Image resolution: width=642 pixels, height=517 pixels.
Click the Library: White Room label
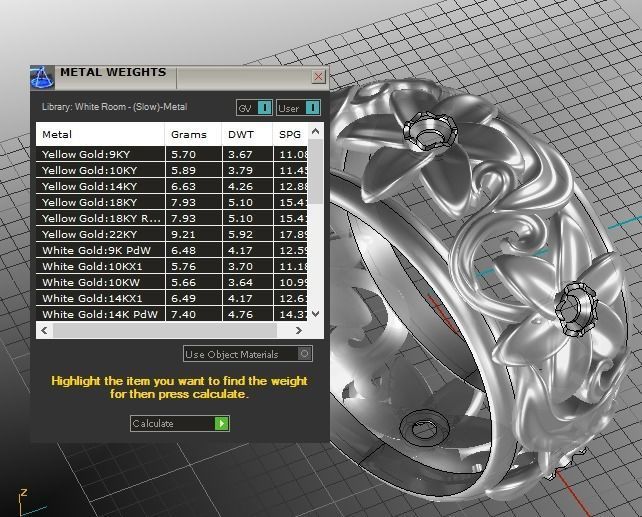pyautogui.click(x=115, y=107)
